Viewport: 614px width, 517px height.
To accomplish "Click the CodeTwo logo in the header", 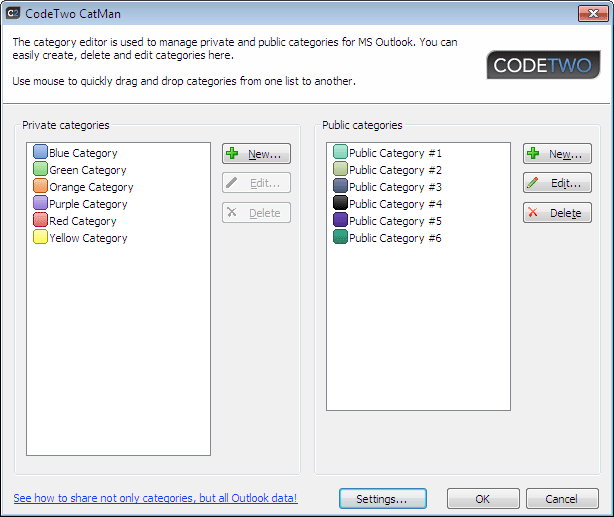I will pyautogui.click(x=543, y=64).
